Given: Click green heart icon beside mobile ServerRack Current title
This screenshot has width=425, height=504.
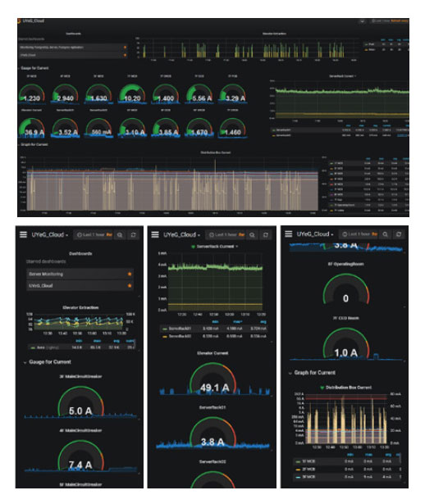Looking at the screenshot, I should 193,247.
